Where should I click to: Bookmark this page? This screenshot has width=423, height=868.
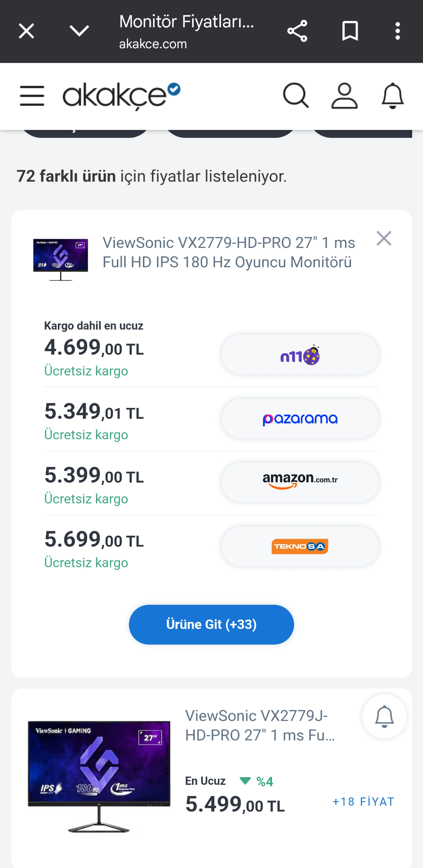[350, 31]
